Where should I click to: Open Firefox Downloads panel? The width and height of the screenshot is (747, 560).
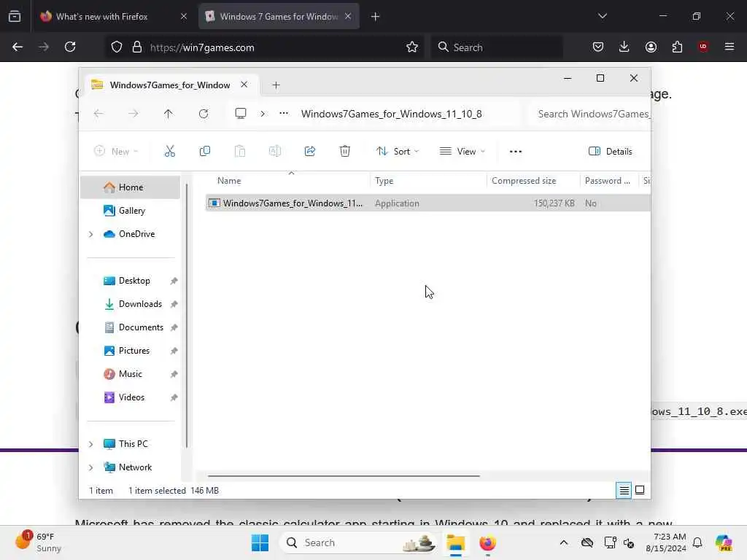click(624, 47)
